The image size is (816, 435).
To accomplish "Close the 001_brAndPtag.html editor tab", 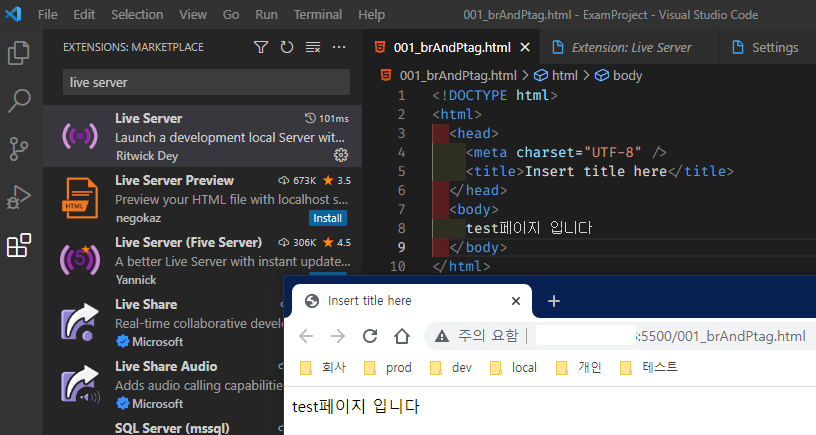I will point(525,47).
